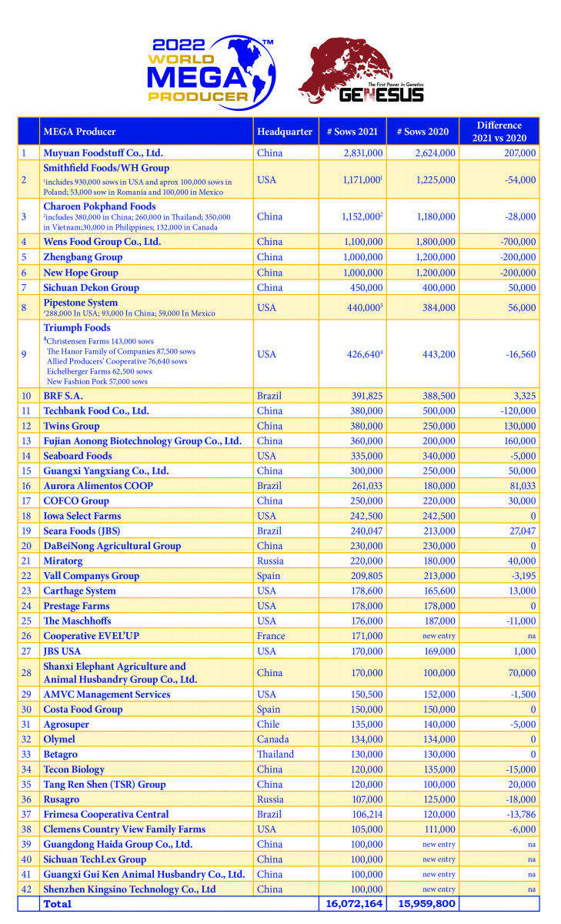Click the Iowa Select Farms name
This screenshot has height=924, width=561.
(x=82, y=516)
